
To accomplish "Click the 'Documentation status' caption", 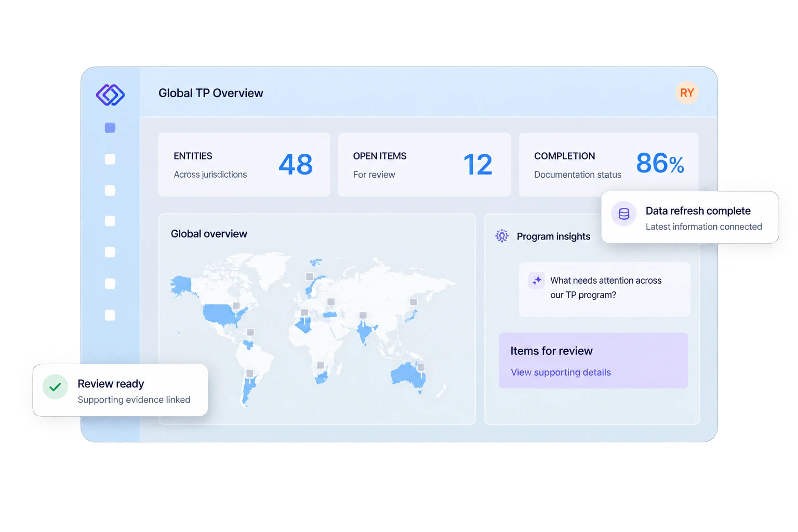I will pyautogui.click(x=578, y=175).
